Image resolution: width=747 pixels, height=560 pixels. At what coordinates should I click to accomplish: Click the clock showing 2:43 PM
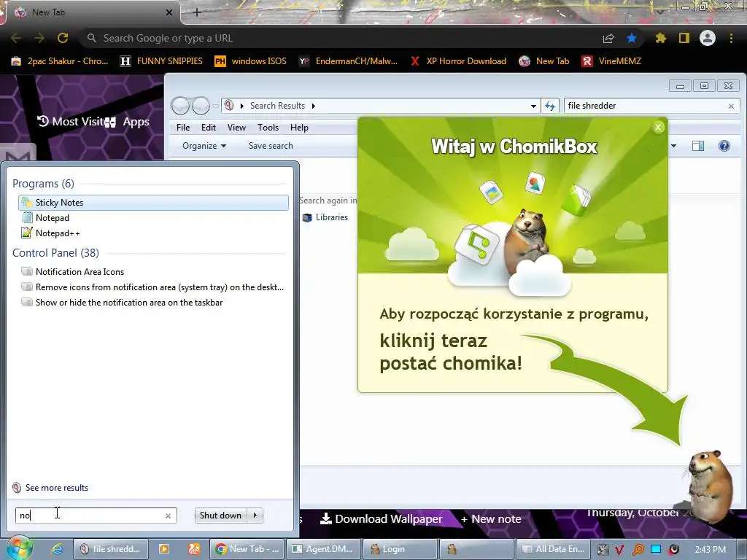tap(710, 550)
